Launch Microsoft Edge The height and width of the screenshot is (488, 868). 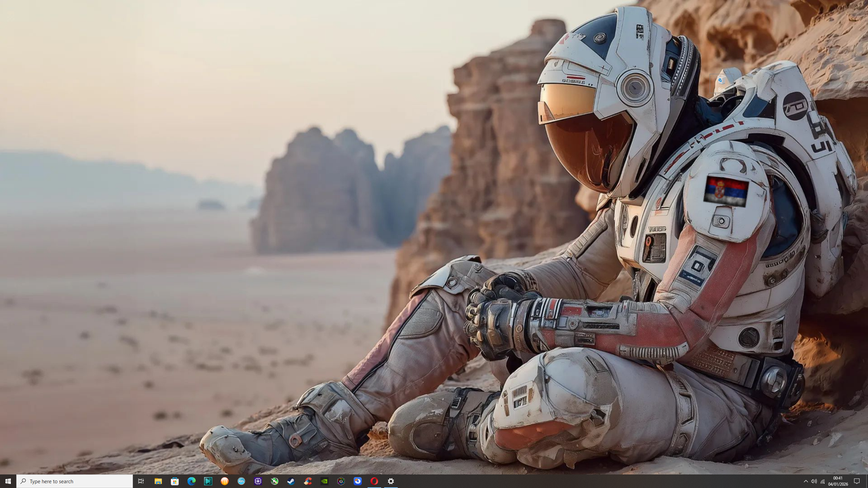point(191,481)
